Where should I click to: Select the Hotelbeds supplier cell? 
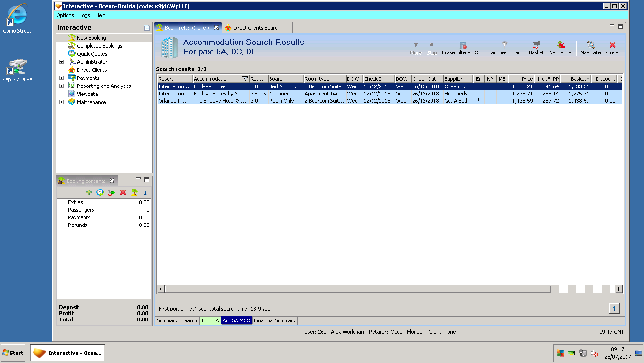point(458,94)
